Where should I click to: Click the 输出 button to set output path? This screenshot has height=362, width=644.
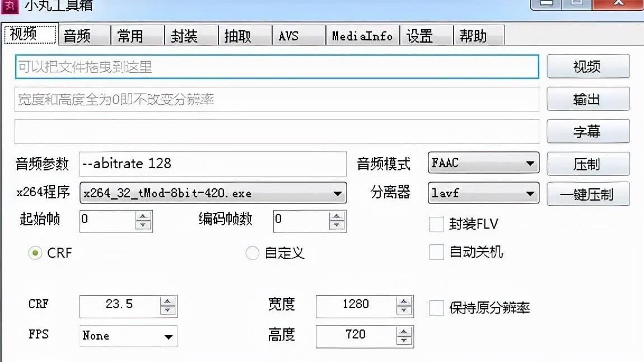point(588,99)
